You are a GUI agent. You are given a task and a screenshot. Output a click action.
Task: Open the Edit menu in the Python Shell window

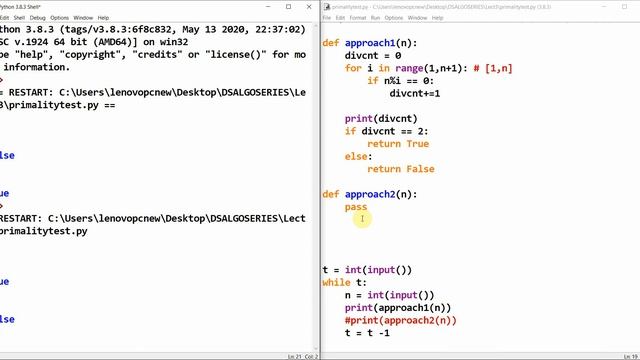point(4,18)
